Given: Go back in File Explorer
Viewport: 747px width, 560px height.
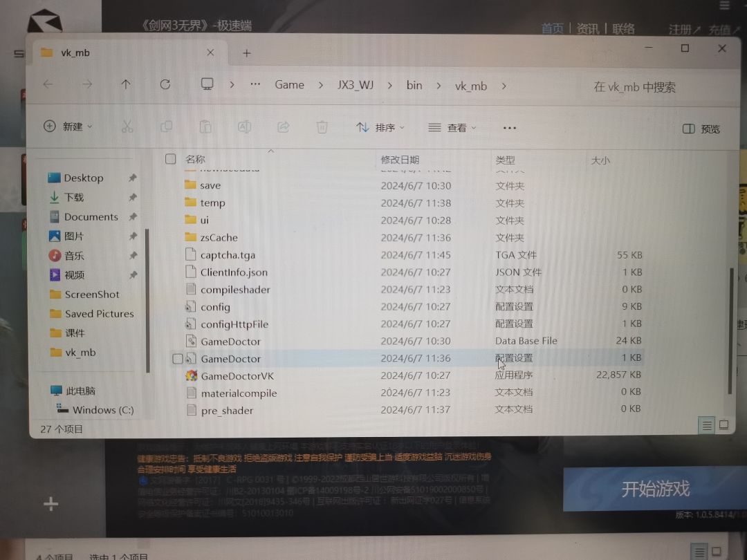Looking at the screenshot, I should (x=48, y=84).
